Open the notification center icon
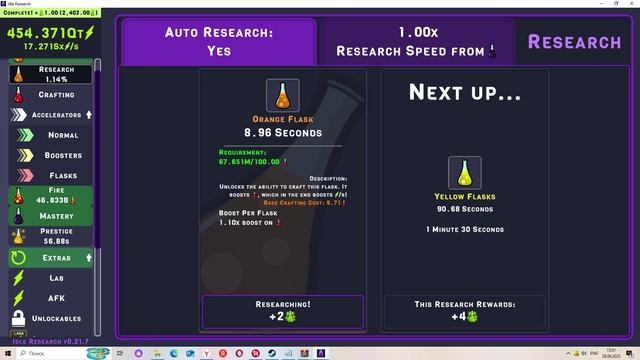The width and height of the screenshot is (640, 360). pyautogui.click(x=630, y=353)
